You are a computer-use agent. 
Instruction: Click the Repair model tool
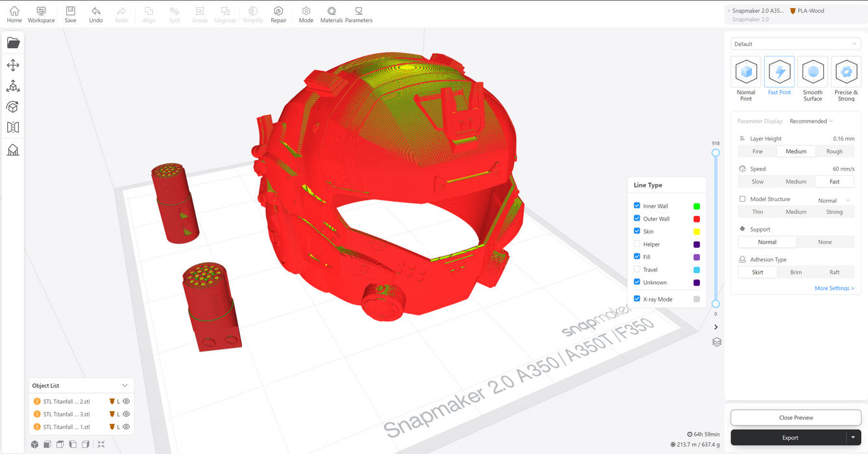point(278,14)
